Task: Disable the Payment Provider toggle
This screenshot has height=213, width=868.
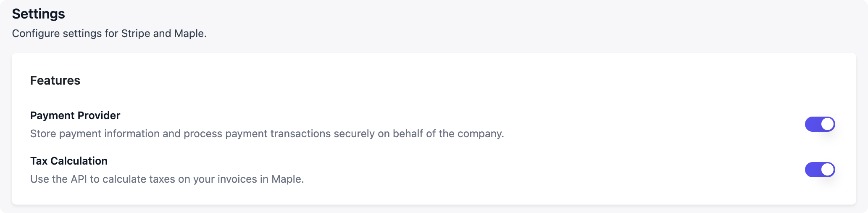Action: point(819,124)
